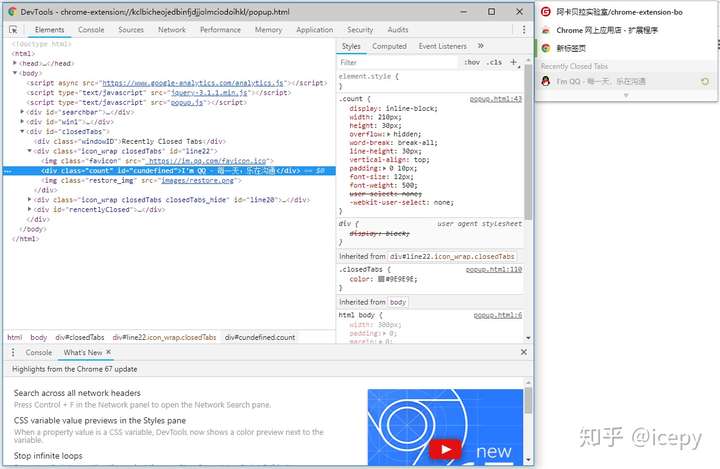The width and height of the screenshot is (720, 469).
Task: Open the Network panel tab
Action: pos(172,30)
